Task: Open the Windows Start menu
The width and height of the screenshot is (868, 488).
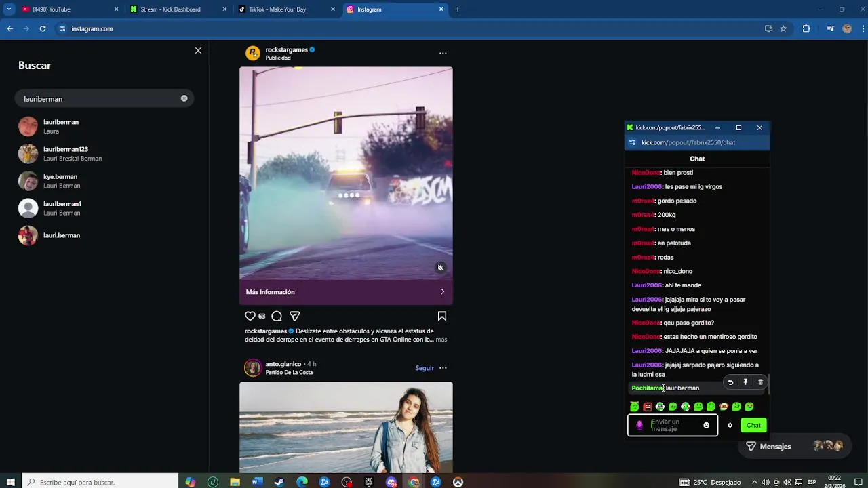Action: 11,482
